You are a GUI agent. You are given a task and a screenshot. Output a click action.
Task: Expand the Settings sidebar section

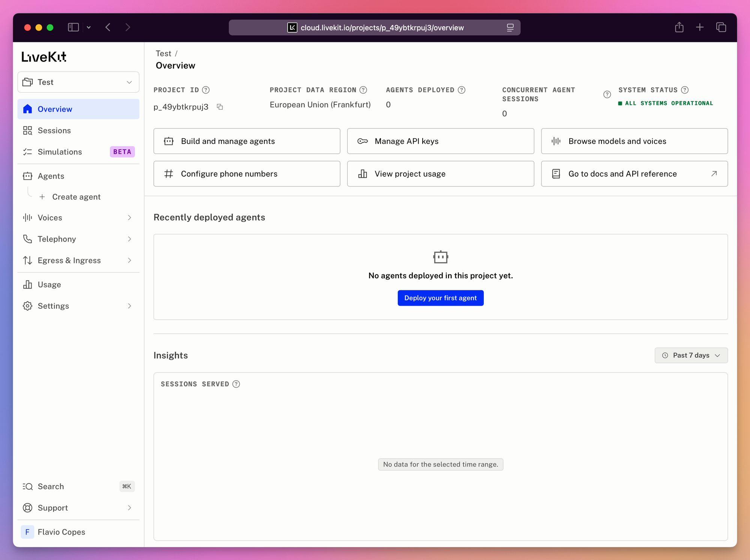coord(78,306)
